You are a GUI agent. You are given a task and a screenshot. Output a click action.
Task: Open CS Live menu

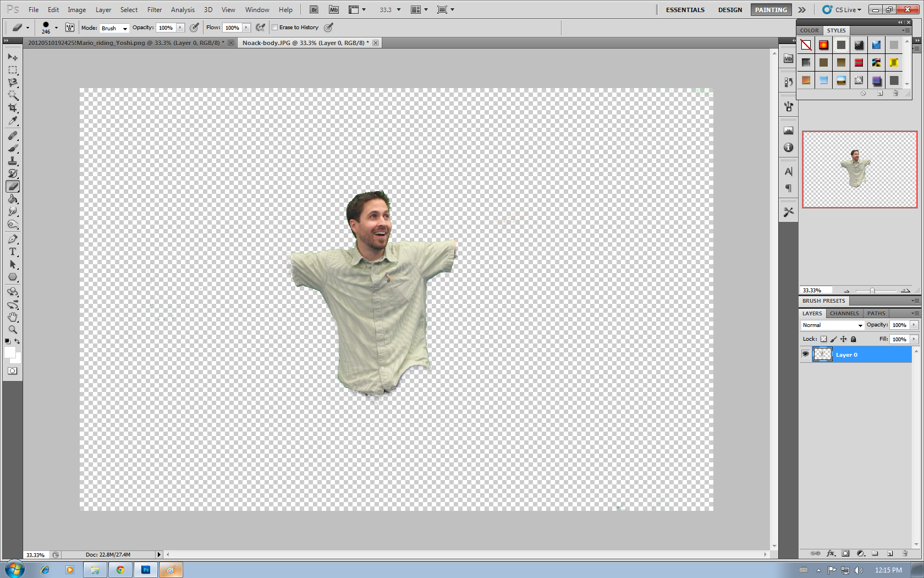pyautogui.click(x=842, y=10)
